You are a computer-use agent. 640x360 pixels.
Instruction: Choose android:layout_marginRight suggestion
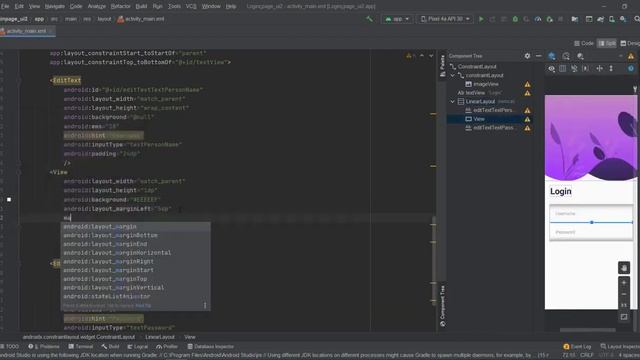(136, 261)
